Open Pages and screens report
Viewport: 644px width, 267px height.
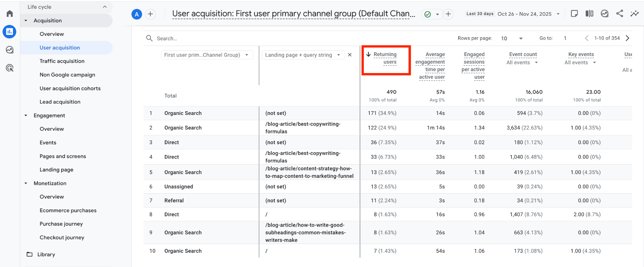63,156
